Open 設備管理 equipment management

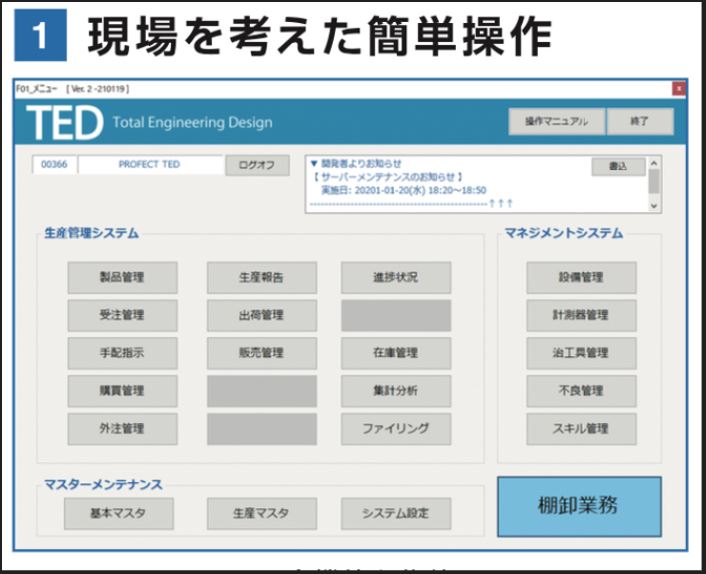[x=581, y=277]
